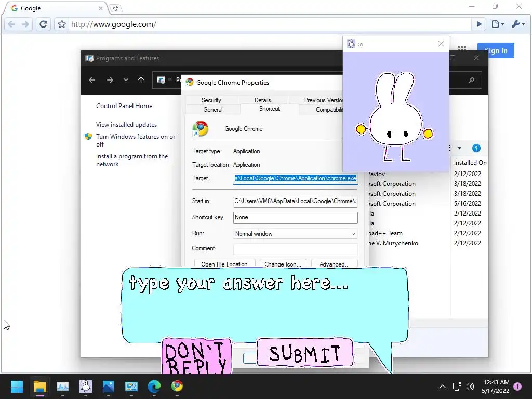Open the Run Normal window dropdown
Screen dimensions: 532x399
(295, 234)
